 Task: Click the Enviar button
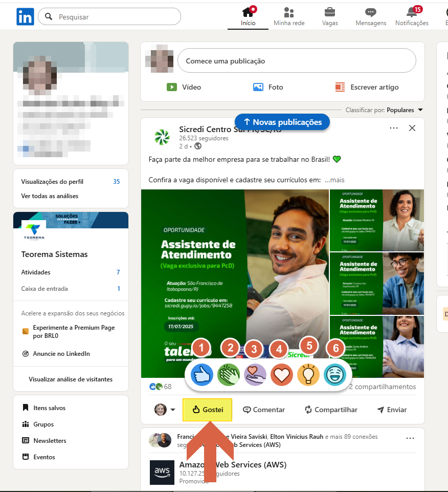pos(392,410)
